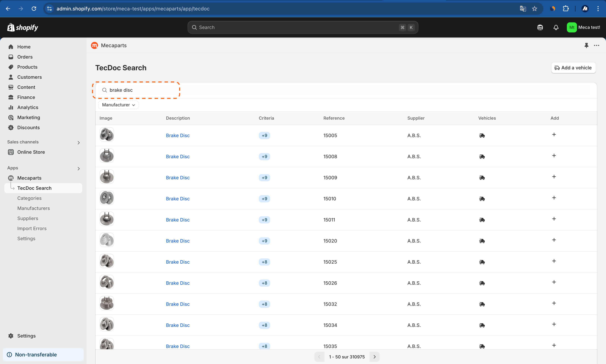The image size is (606, 364).
Task: Open Categories under Mecaparts
Action: coord(29,198)
